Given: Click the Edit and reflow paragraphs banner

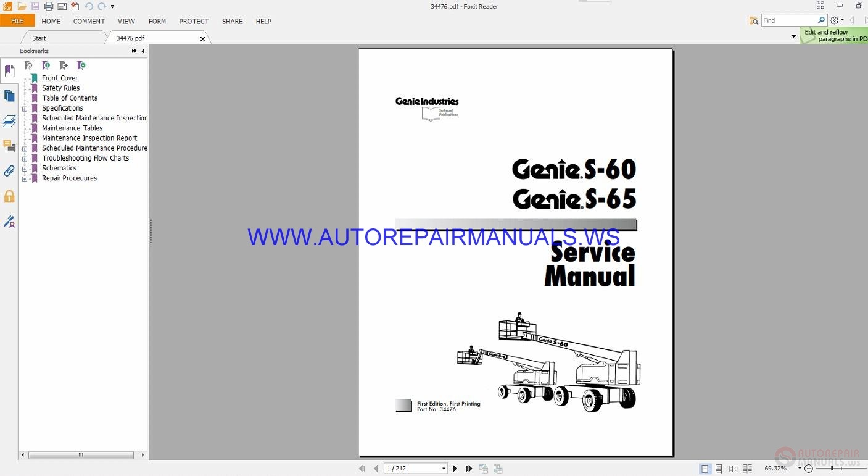Looking at the screenshot, I should 834,35.
